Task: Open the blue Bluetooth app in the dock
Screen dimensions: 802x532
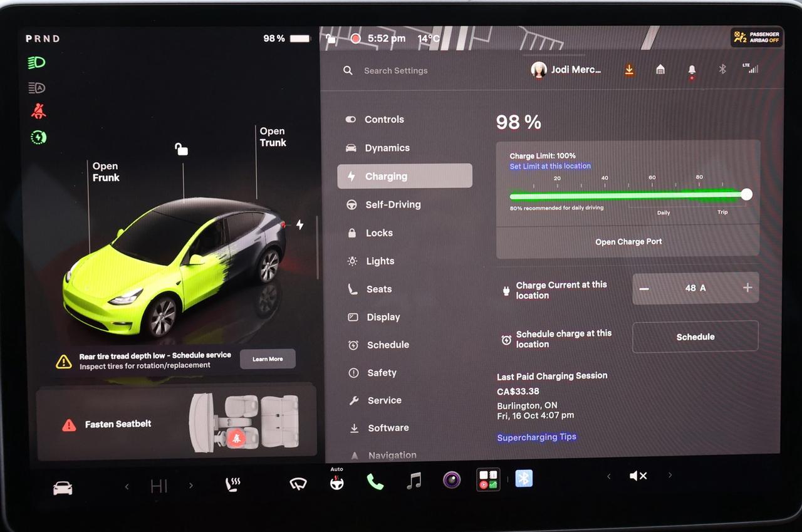Action: point(524,479)
